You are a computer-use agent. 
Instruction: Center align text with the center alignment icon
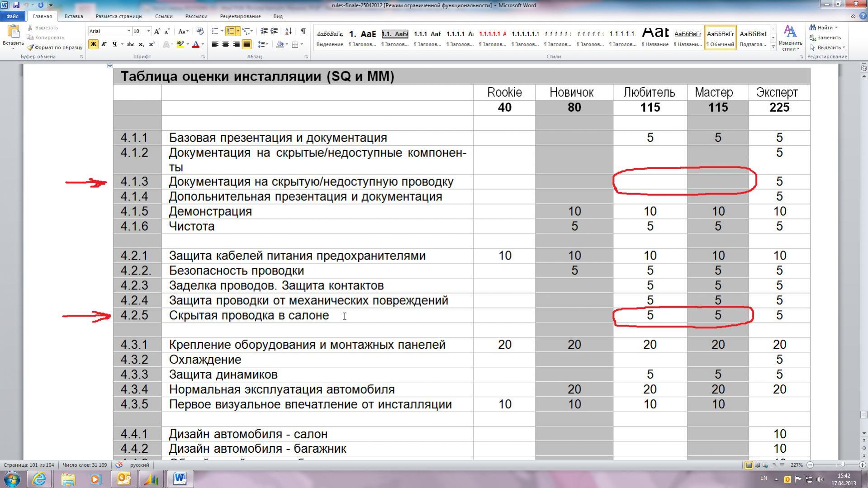(x=225, y=44)
